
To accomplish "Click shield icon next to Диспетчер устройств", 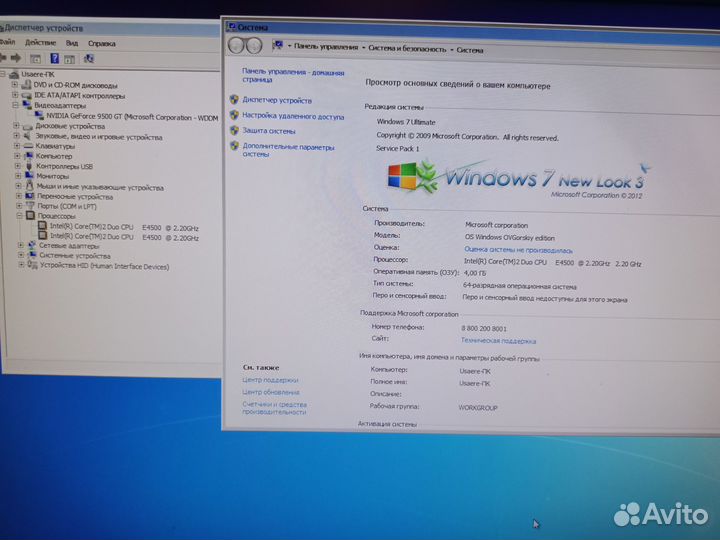I will [234, 99].
